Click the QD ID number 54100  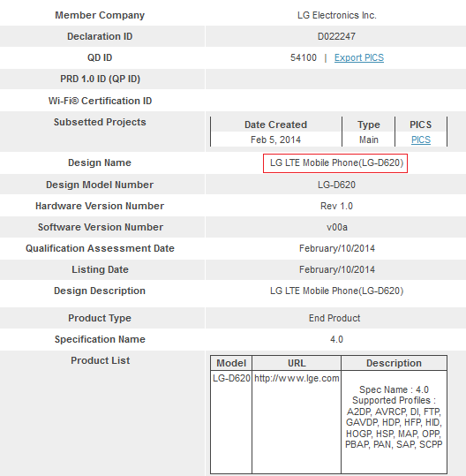pyautogui.click(x=304, y=57)
